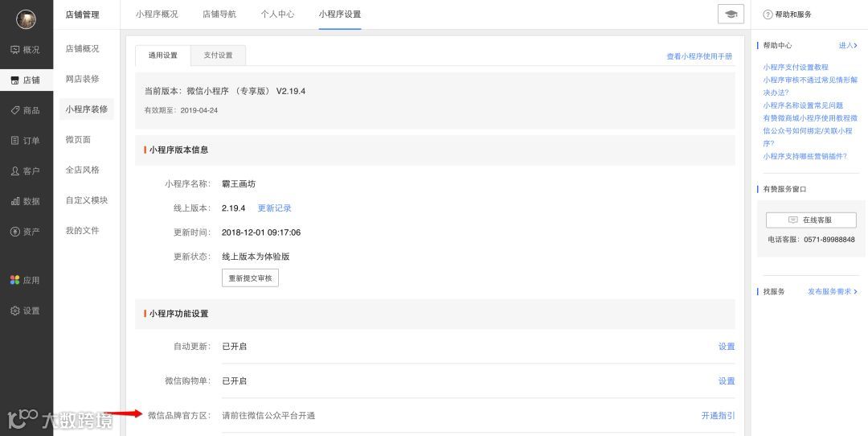Open 设置 in the dark sidebar
The height and width of the screenshot is (436, 868).
click(26, 311)
